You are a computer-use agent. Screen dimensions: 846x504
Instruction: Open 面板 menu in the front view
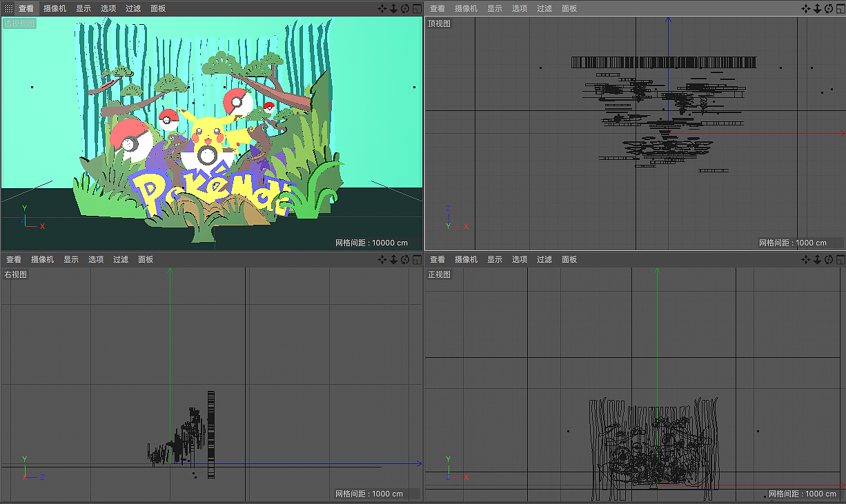point(569,259)
